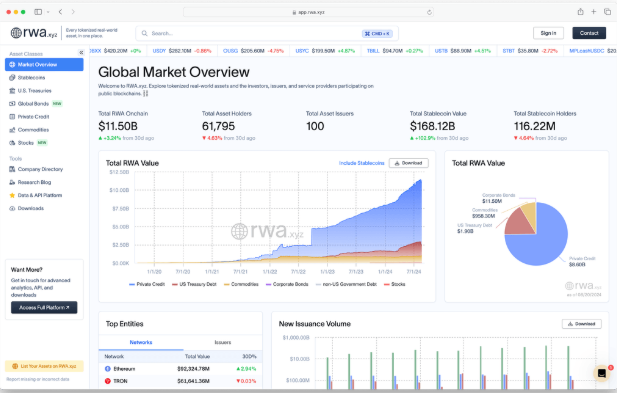Toggle the Private Credit legend entry
Screen dimensions: 617x393
pyautogui.click(x=147, y=284)
